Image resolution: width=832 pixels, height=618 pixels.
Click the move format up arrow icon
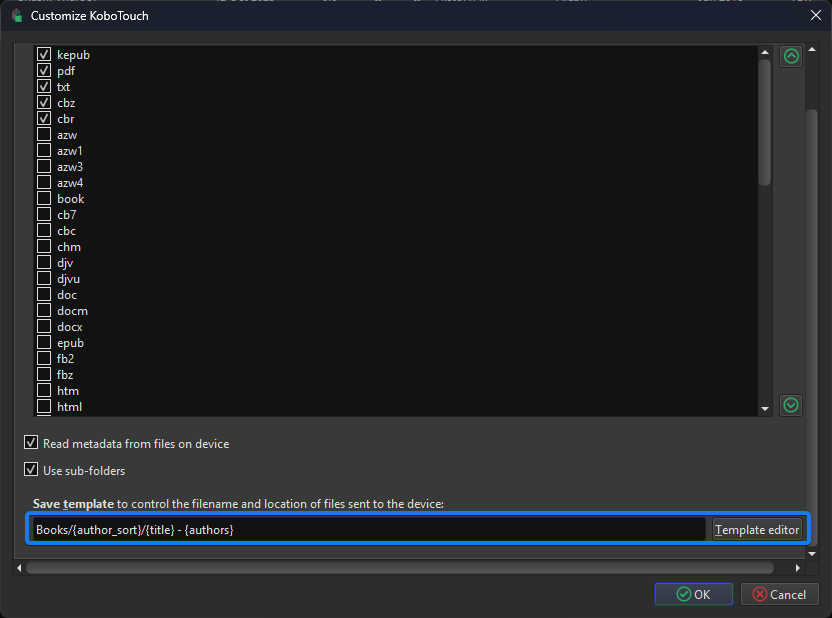(791, 56)
